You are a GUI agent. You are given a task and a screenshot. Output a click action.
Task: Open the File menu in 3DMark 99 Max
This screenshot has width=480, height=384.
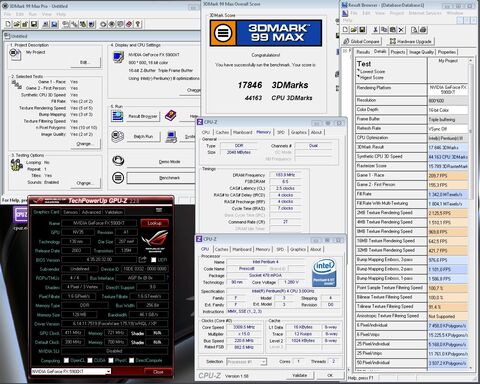[7, 14]
